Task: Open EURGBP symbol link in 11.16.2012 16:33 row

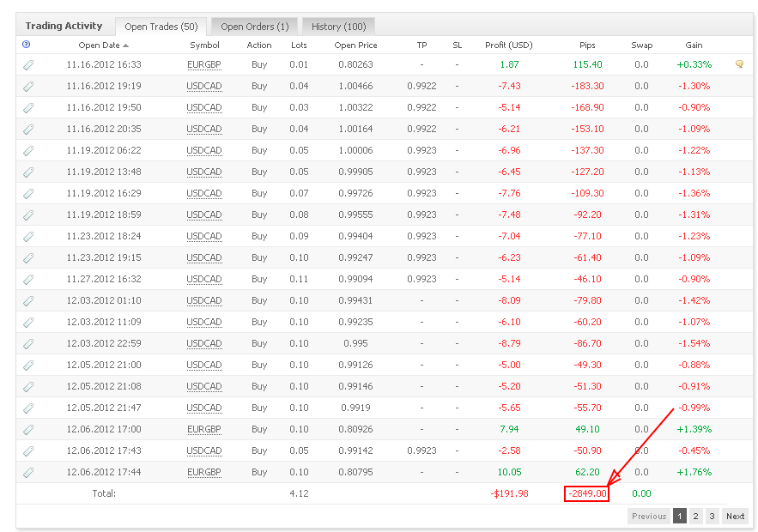Action: [204, 64]
